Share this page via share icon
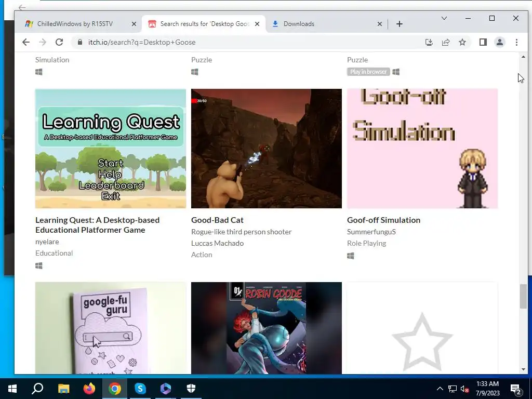The image size is (532, 399). pos(445,42)
